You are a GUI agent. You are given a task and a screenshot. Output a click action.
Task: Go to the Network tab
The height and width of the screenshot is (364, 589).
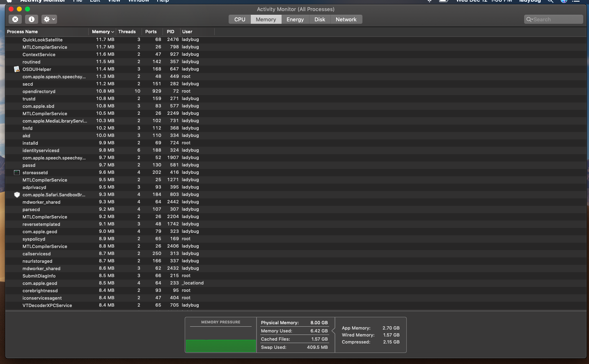click(346, 19)
